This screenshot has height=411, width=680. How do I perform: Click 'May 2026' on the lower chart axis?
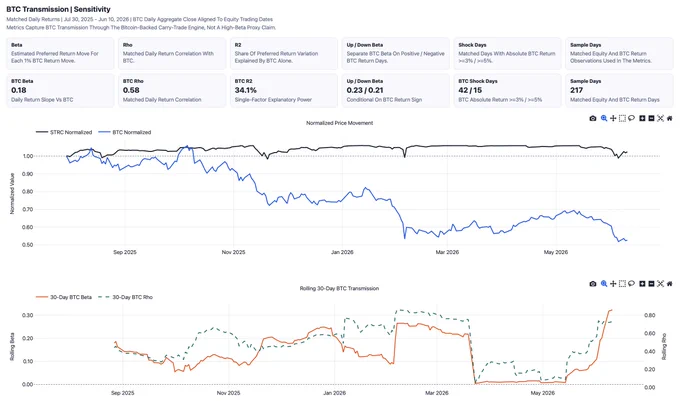click(x=543, y=393)
